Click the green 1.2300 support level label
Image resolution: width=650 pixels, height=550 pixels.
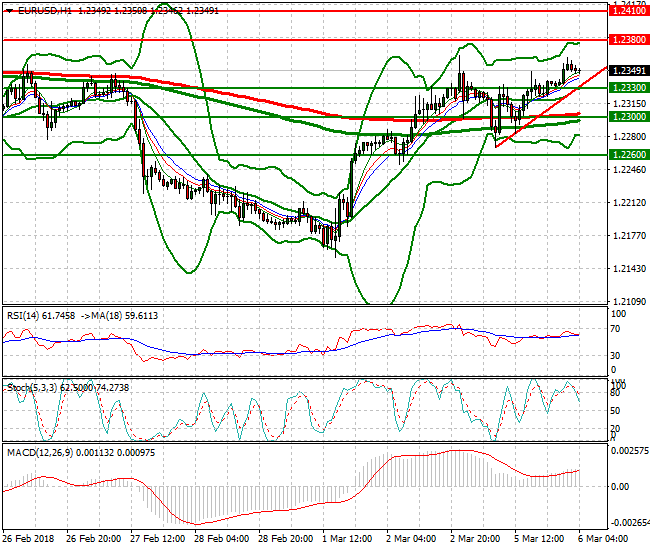(x=628, y=117)
